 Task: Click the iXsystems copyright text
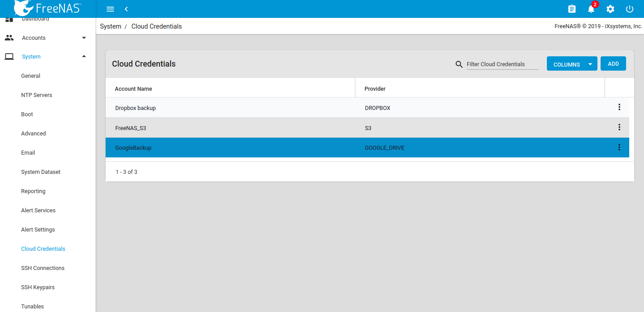coord(598,26)
